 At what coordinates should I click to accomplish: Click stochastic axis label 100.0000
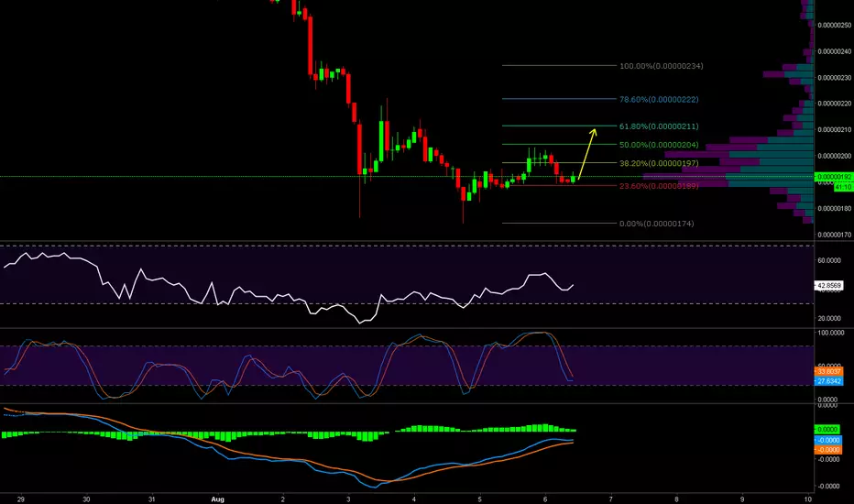pos(830,333)
